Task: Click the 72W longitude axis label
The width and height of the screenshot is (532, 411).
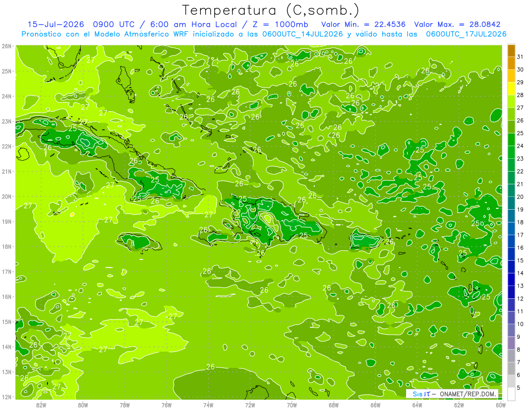Action: (250, 405)
